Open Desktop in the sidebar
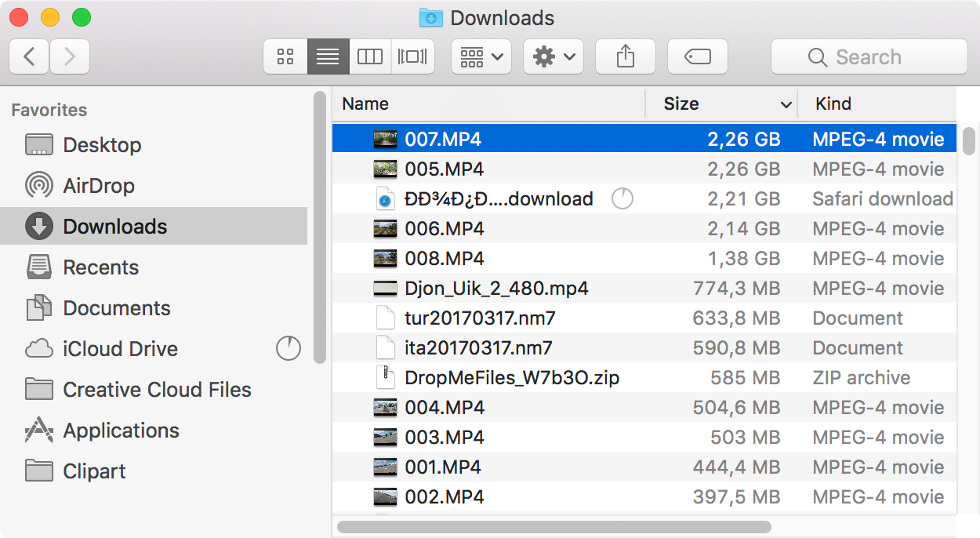 coord(154,145)
